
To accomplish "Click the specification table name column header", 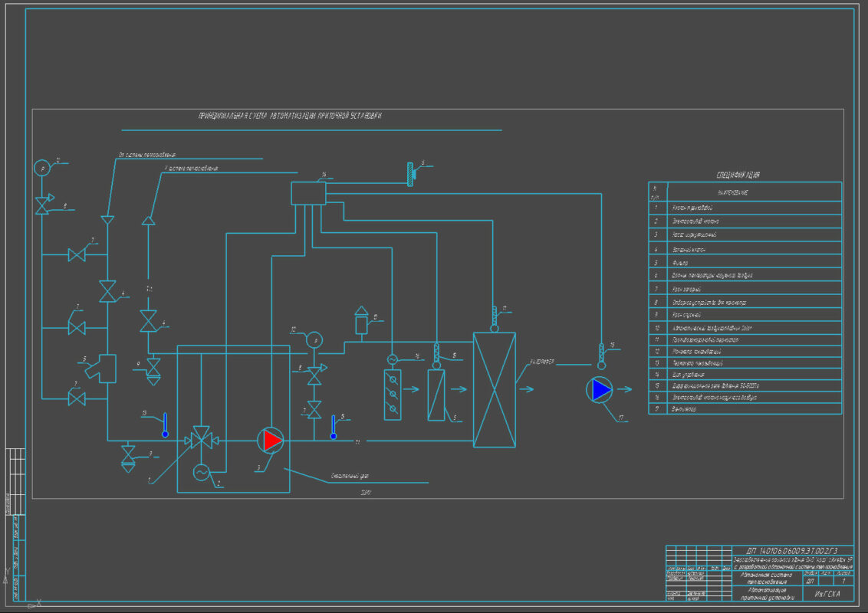I will [x=755, y=192].
